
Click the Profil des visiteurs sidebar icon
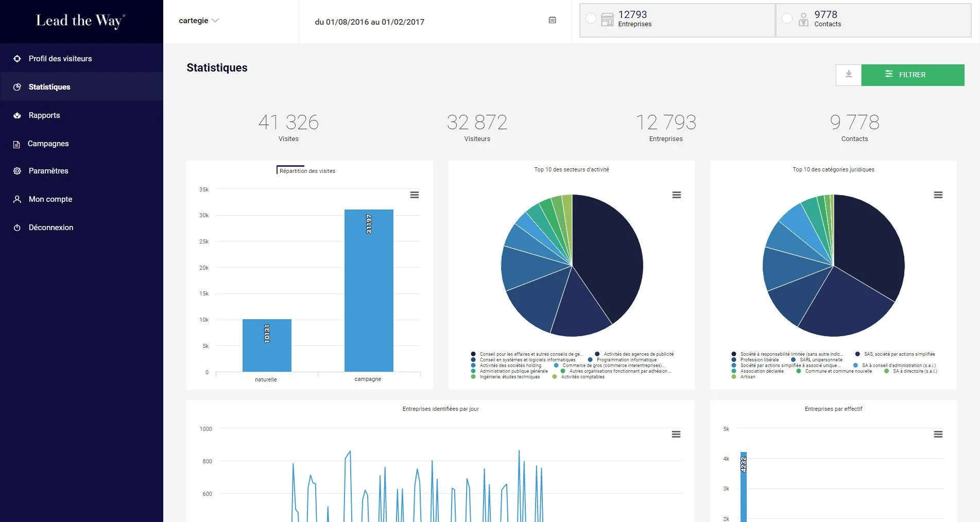click(17, 59)
